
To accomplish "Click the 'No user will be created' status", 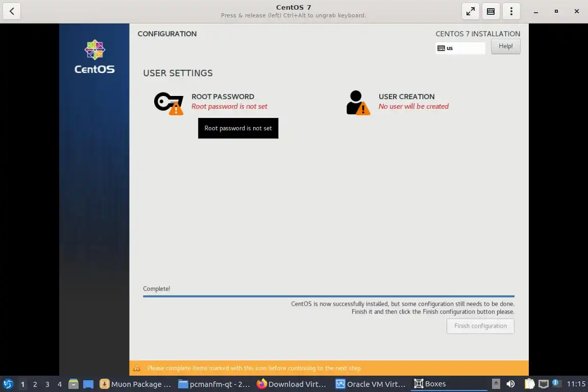I will [x=413, y=107].
